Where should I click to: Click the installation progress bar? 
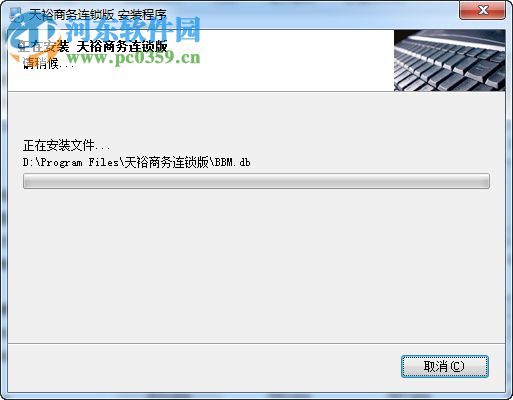click(256, 181)
